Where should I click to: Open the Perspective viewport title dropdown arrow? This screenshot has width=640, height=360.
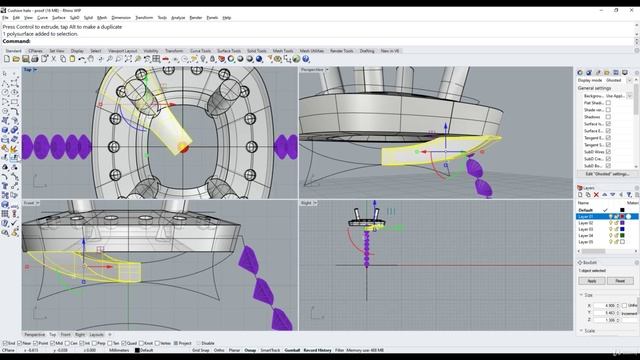tap(327, 70)
